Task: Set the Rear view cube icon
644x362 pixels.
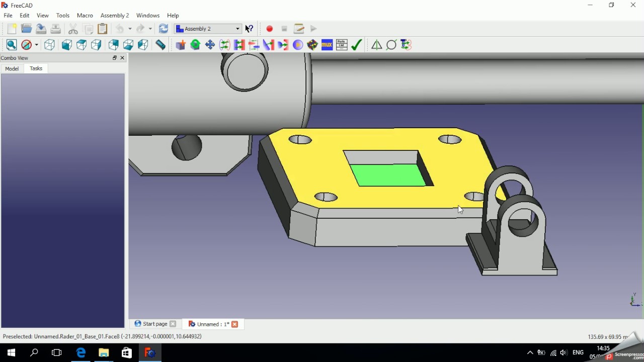Action: click(114, 45)
